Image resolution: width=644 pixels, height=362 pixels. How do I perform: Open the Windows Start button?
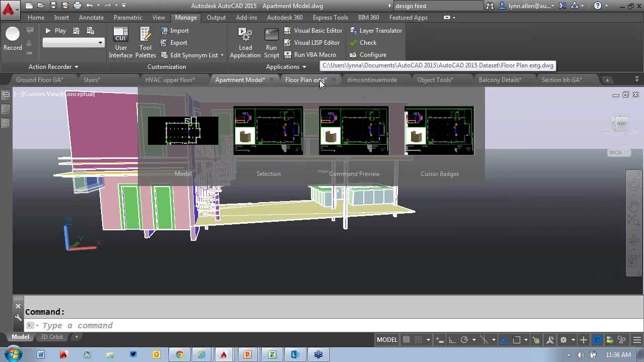click(13, 354)
